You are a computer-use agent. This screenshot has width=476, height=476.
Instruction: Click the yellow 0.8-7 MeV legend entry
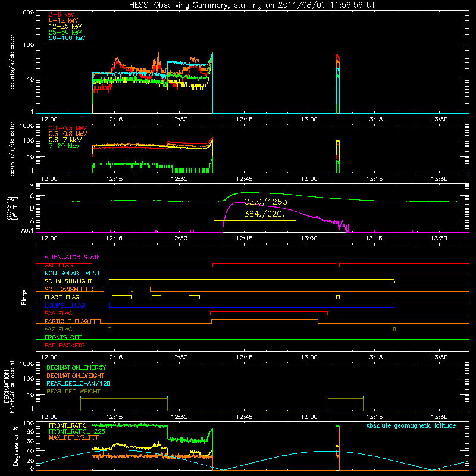(x=65, y=140)
